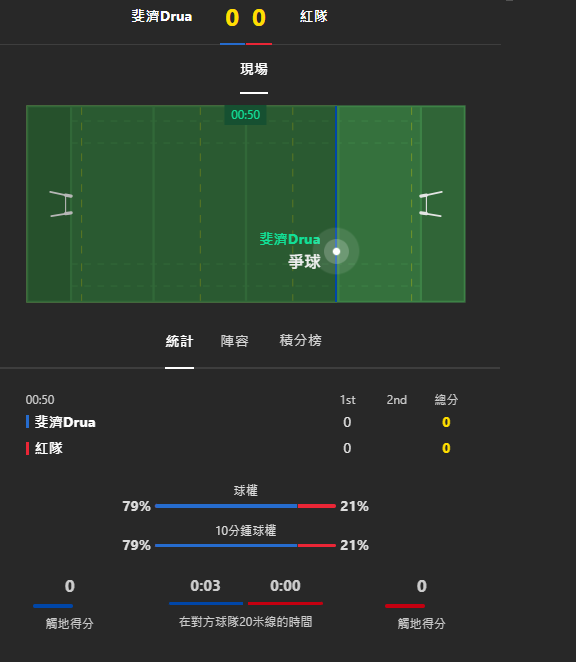
Task: Click the 10分鍾球權 possession bar
Action: tap(245, 545)
